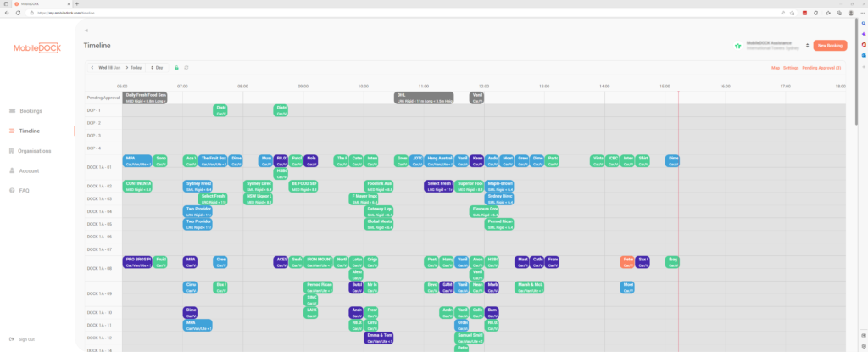868x352 pixels.
Task: Toggle the green lock icon
Action: pos(176,68)
